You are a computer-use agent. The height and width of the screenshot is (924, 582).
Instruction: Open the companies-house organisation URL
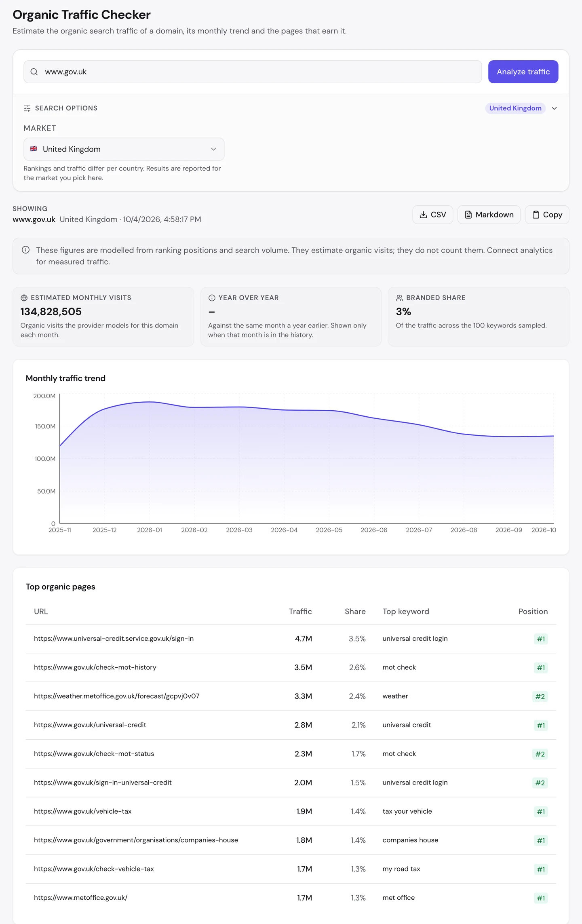136,840
